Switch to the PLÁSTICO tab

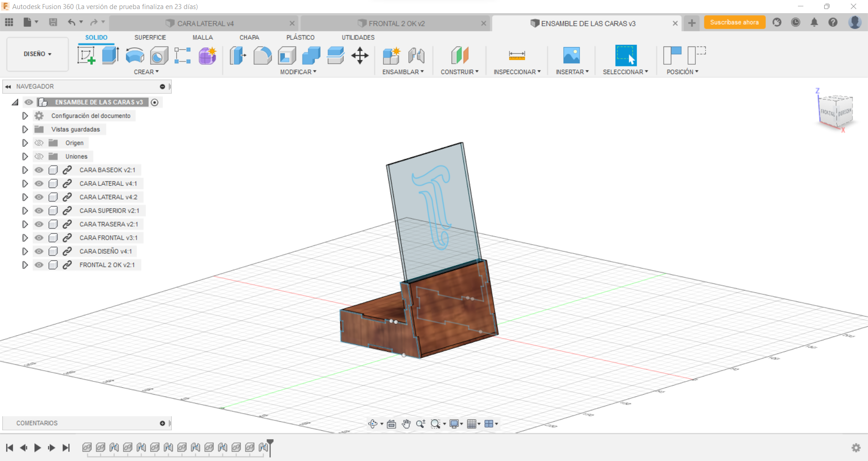pos(300,38)
